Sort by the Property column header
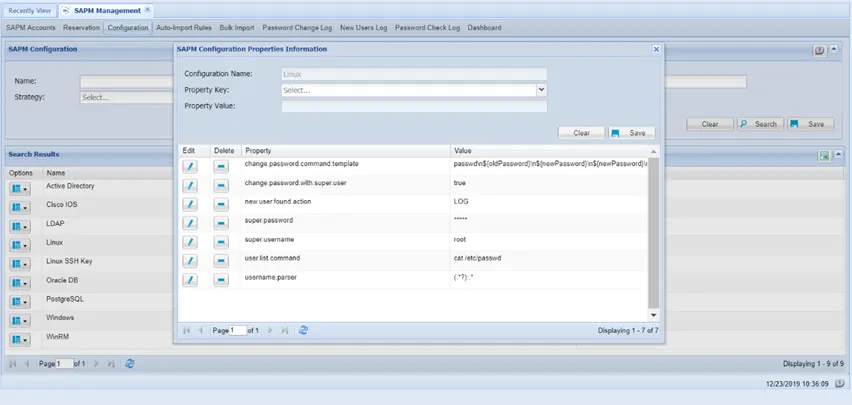The width and height of the screenshot is (852, 405). 346,151
